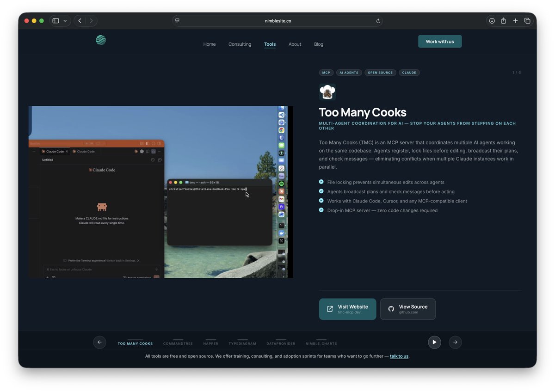
Task: Select the MCP tag
Action: [326, 73]
